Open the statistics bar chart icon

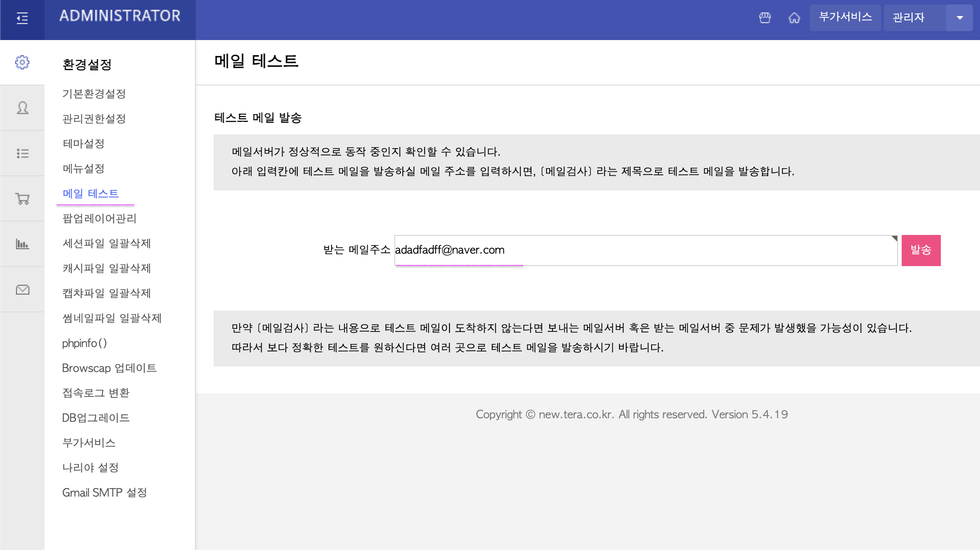(x=22, y=244)
